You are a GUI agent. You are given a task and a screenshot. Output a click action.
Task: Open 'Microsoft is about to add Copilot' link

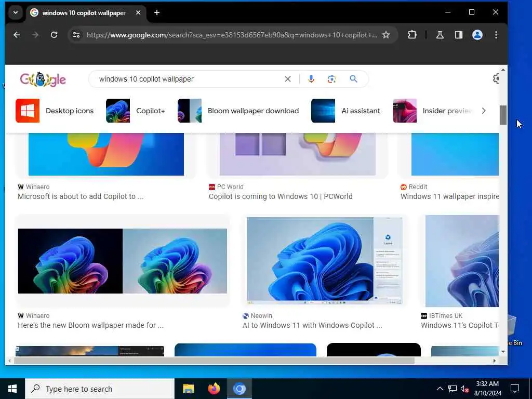81,196
